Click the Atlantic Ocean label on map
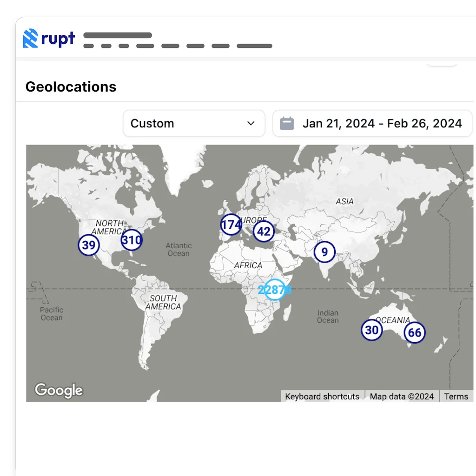Viewport: 476px width, 476px height. click(x=178, y=249)
